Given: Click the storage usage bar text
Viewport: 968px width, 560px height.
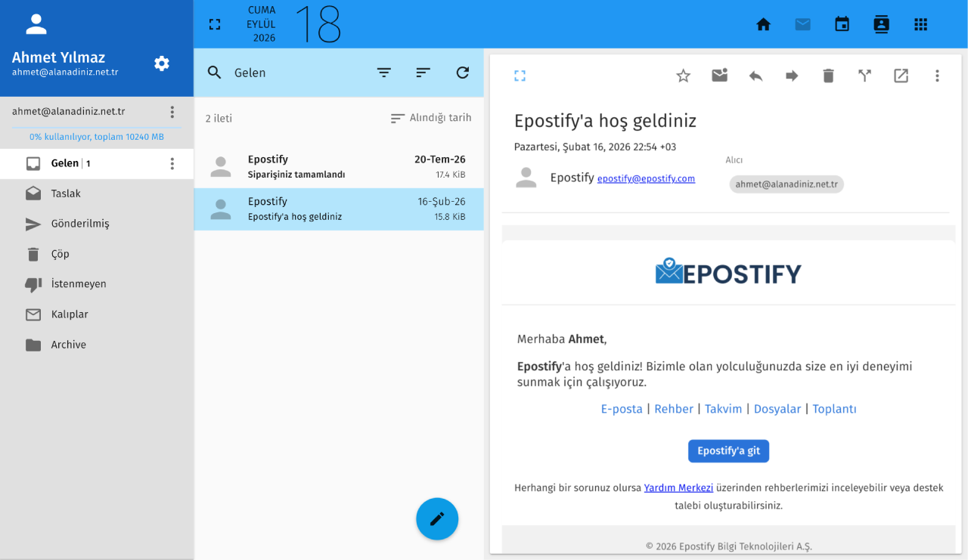Looking at the screenshot, I should pos(97,137).
